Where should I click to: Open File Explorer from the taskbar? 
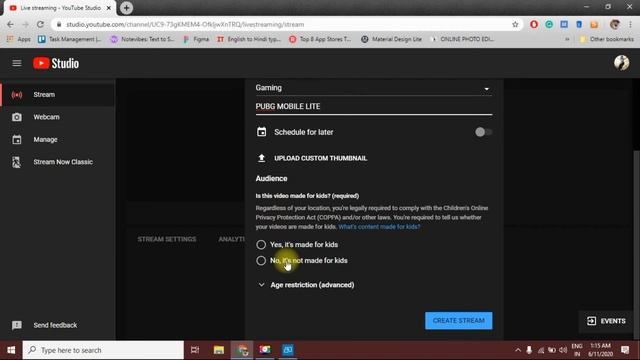(x=219, y=350)
